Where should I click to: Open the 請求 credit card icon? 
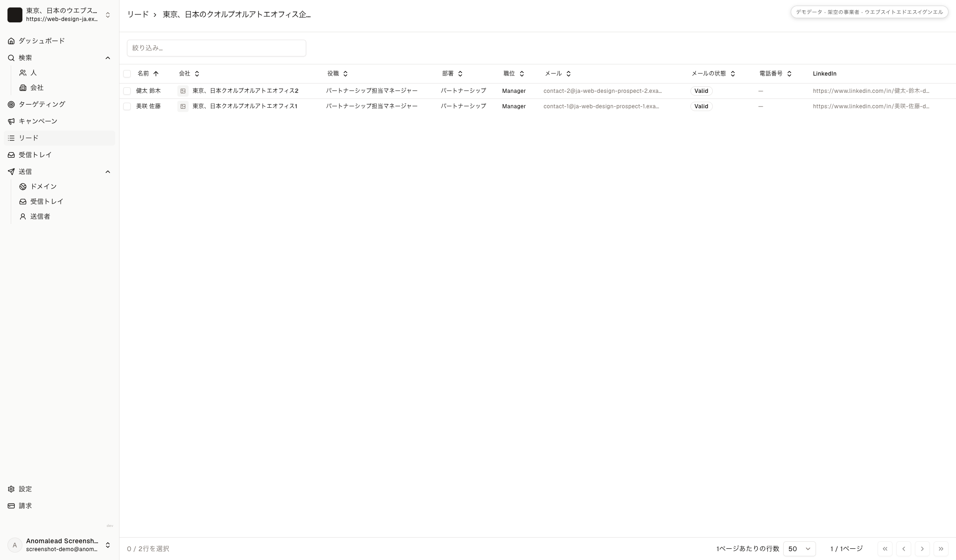(x=11, y=506)
